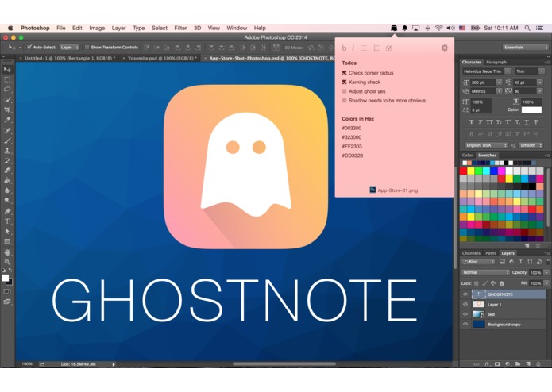Click Character text color swatch
552x392 pixels.
point(531,110)
